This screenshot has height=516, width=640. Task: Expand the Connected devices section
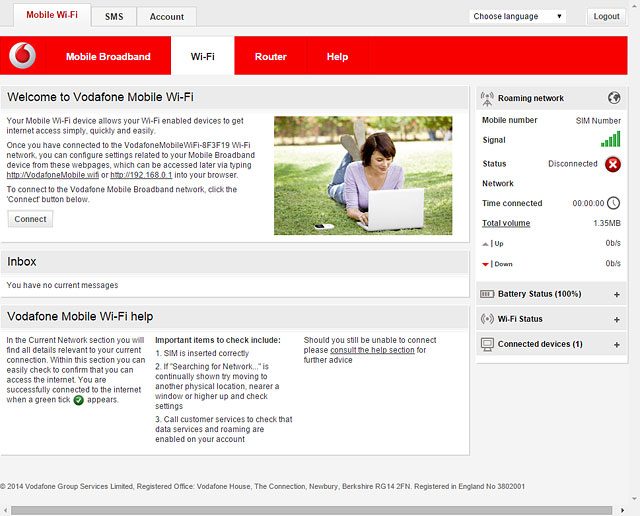coord(616,344)
